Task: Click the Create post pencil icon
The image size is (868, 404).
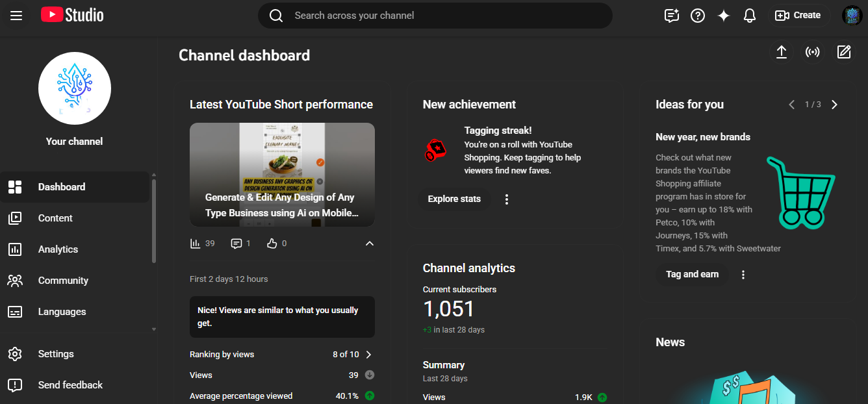Action: click(x=844, y=52)
